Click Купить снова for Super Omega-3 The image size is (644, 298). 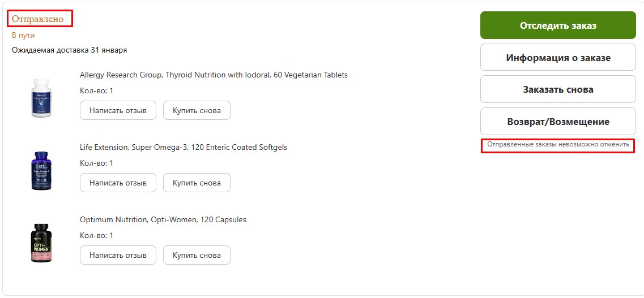point(197,183)
